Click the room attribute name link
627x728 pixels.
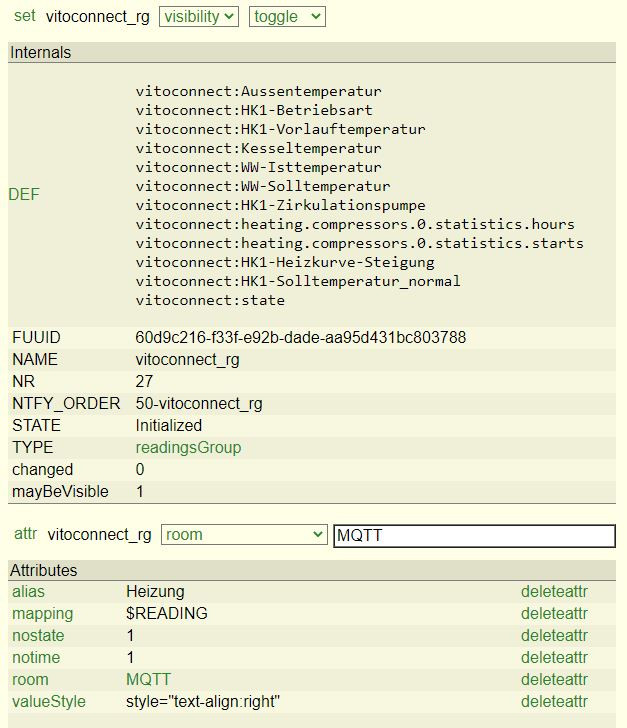pyautogui.click(x=30, y=679)
